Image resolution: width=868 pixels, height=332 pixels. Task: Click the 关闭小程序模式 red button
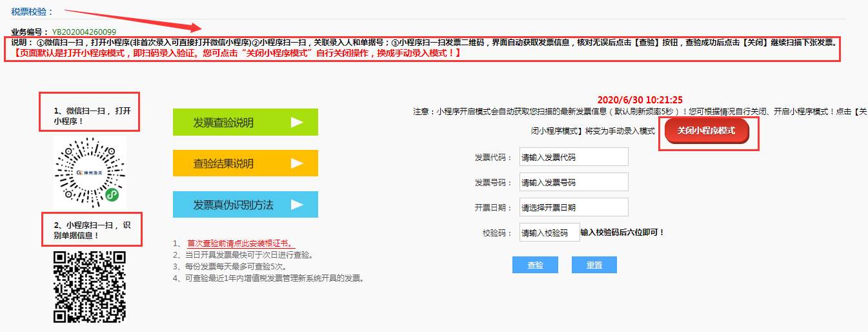(706, 130)
